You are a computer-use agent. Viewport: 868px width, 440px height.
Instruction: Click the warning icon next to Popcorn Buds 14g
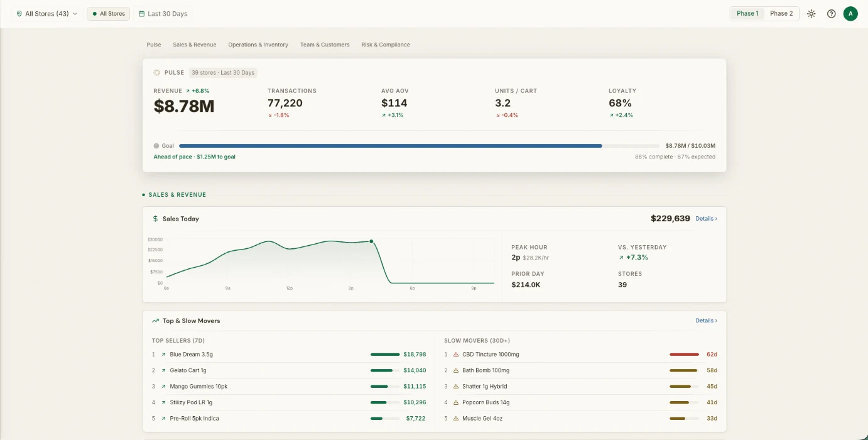456,402
